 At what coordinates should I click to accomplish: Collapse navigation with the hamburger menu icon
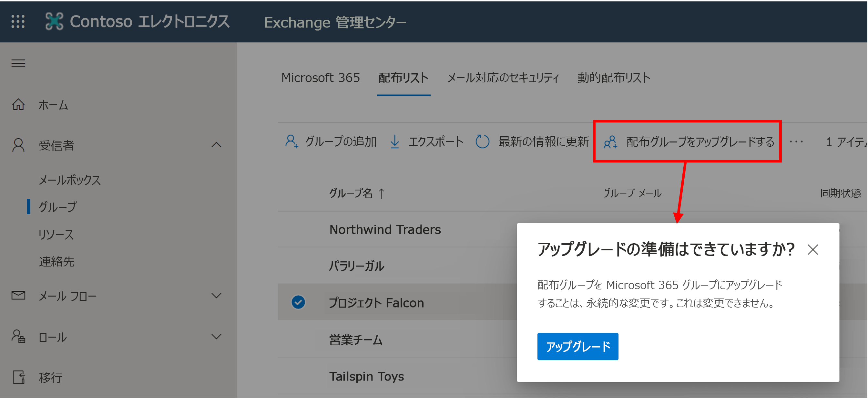coord(18,63)
